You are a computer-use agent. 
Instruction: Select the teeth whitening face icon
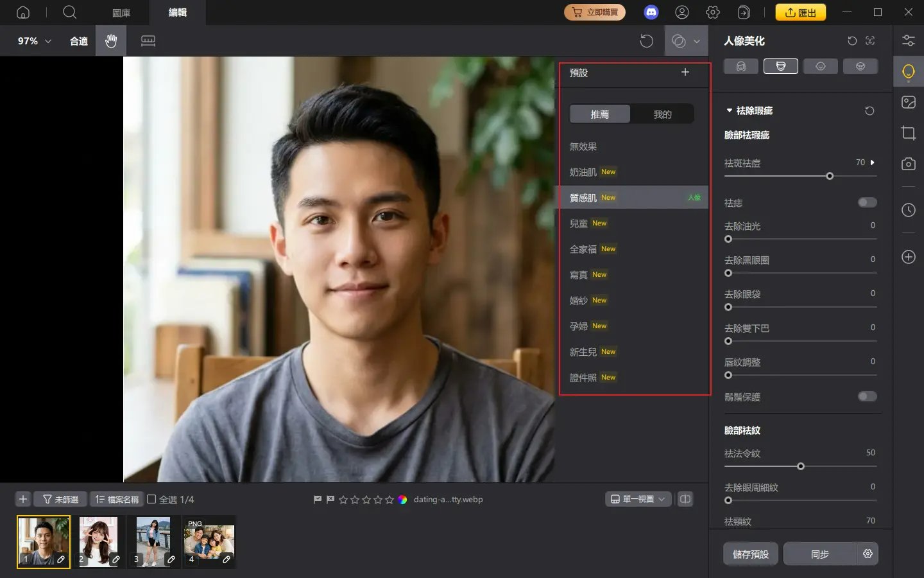[x=860, y=66]
